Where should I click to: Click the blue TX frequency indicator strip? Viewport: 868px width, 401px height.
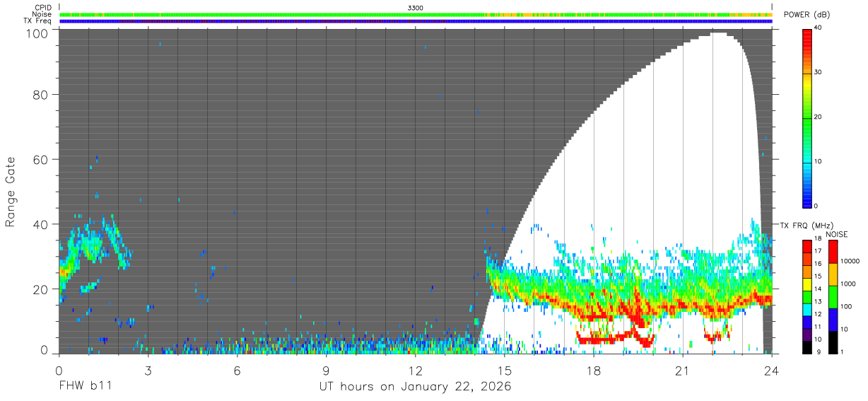point(416,21)
